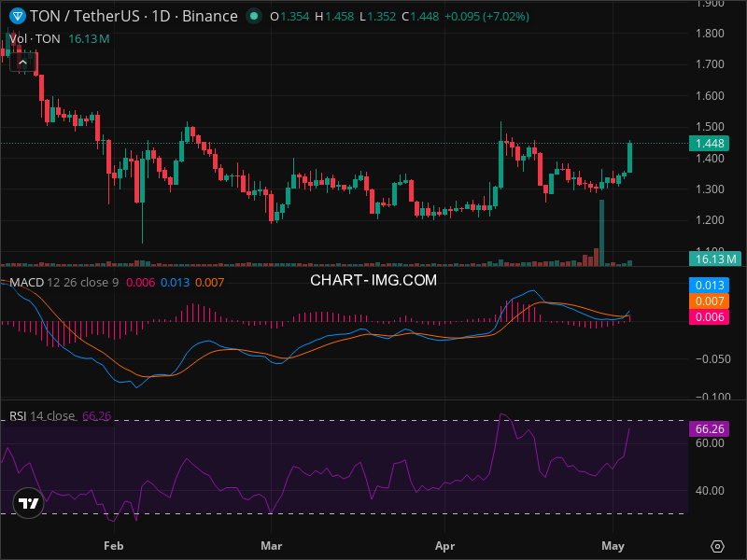Click the volume legend value 16.13 M
Viewport: 747px width, 560px height.
pos(89,39)
